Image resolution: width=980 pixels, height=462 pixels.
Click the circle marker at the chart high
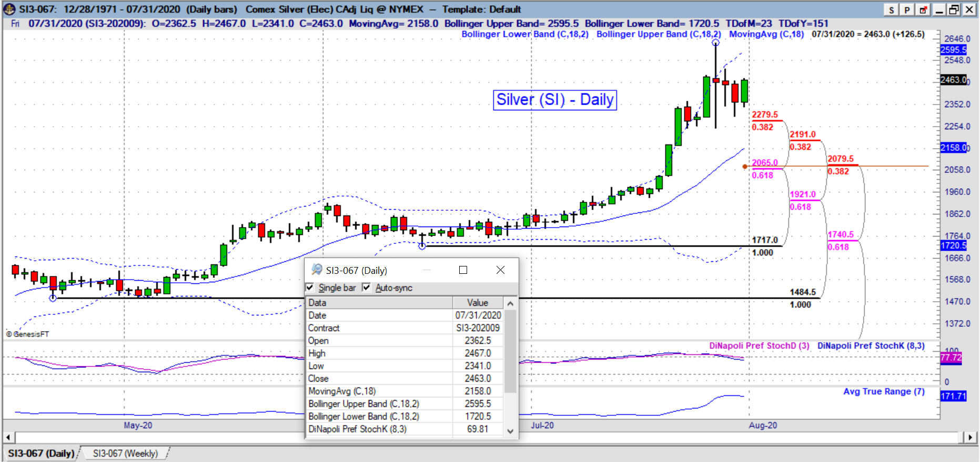[715, 43]
